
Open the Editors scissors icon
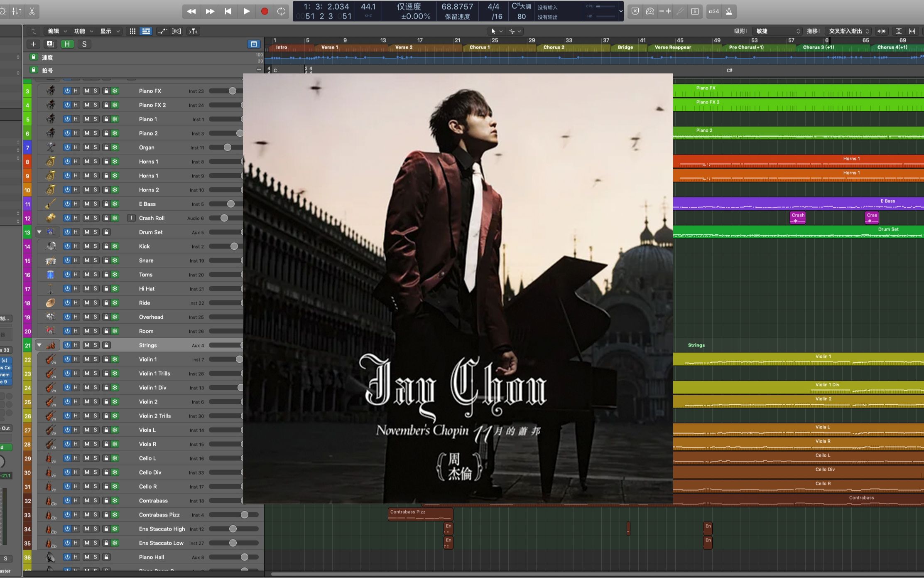[32, 11]
